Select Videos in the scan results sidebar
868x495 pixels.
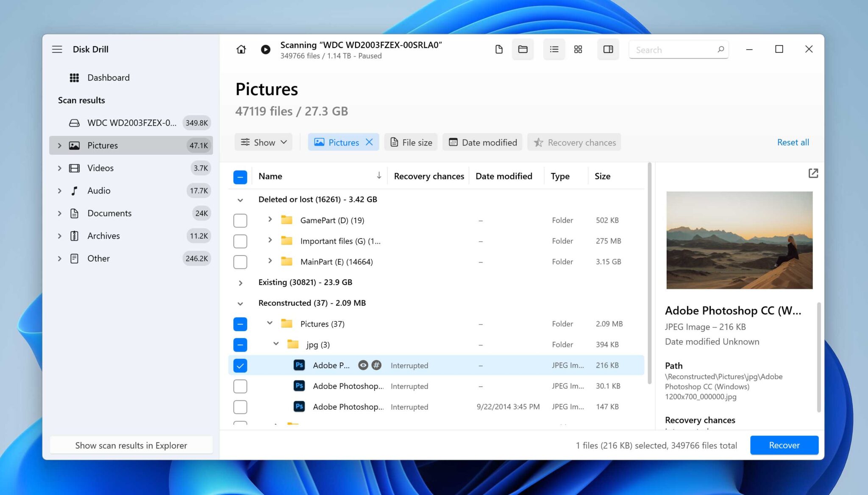[100, 168]
